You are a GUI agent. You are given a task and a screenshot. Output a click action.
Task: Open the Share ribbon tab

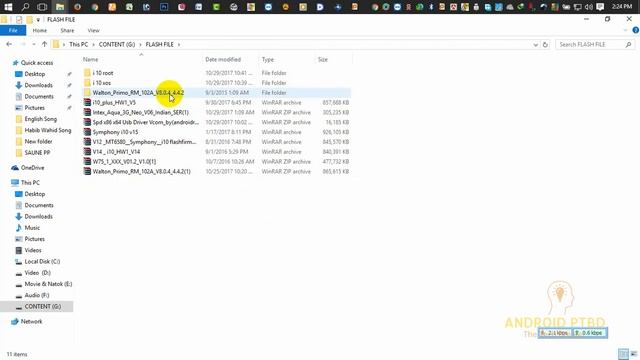tap(67, 31)
